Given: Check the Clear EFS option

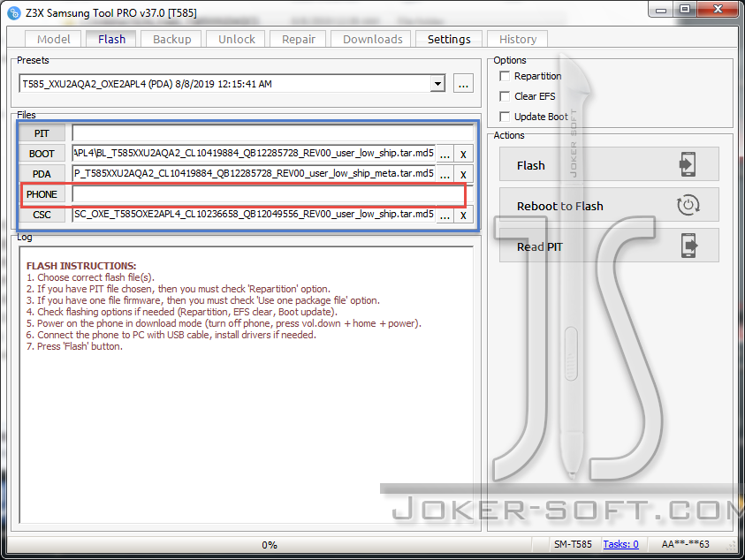Looking at the screenshot, I should [505, 96].
